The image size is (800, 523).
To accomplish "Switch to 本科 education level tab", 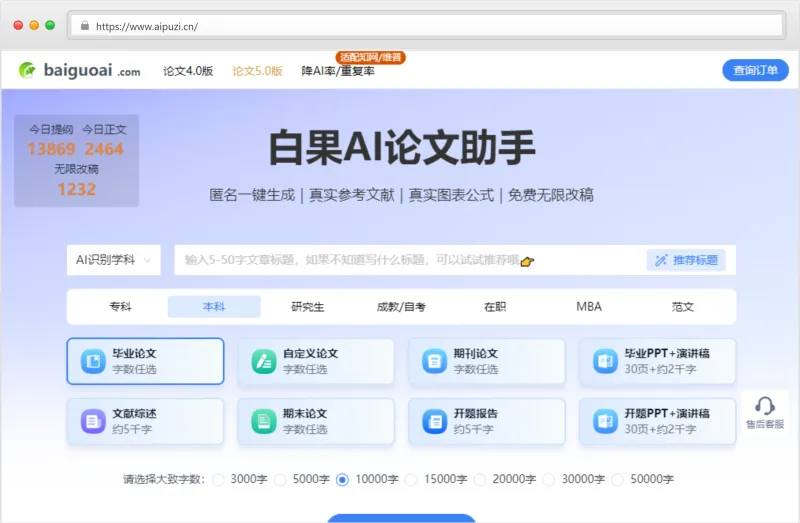I will tap(214, 307).
